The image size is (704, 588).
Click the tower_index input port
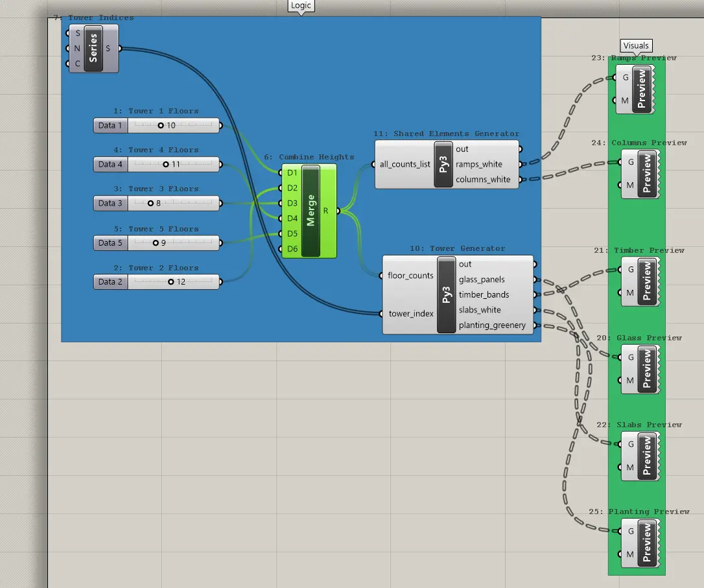click(x=381, y=314)
